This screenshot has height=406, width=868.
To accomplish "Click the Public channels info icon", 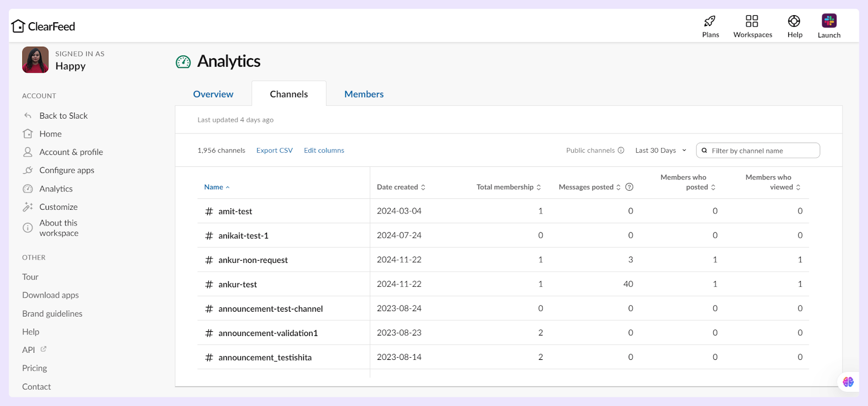I will click(621, 150).
